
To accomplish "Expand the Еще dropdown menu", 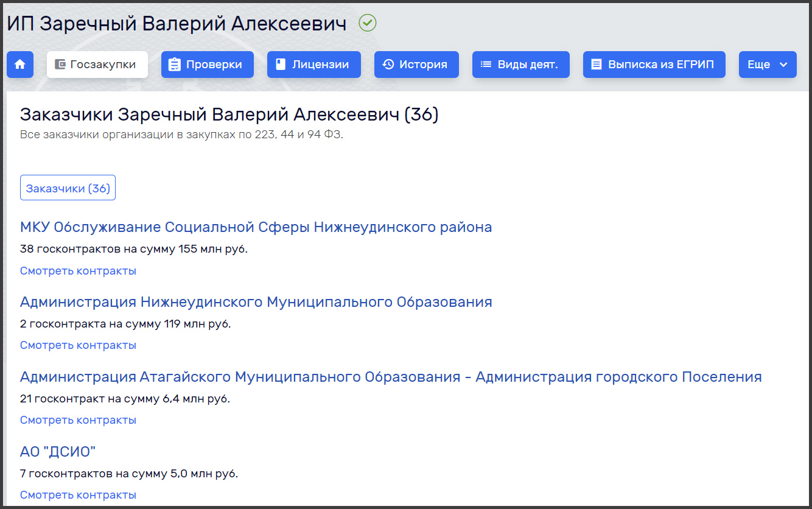I will click(768, 65).
